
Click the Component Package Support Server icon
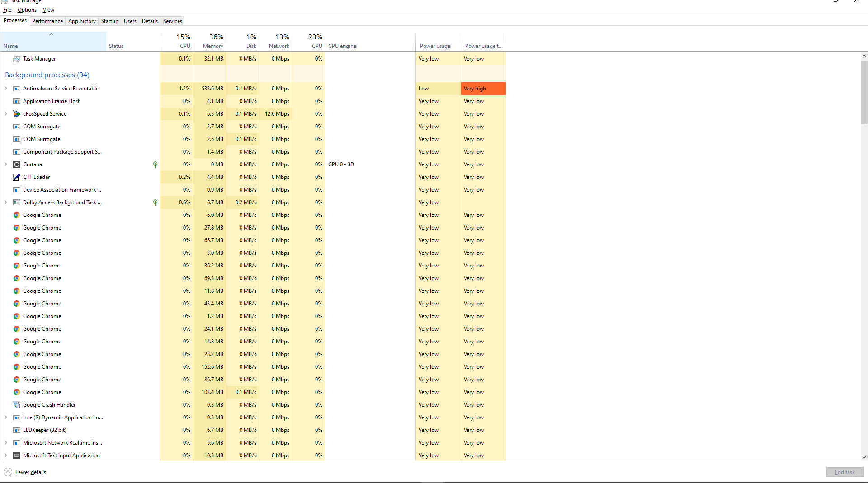click(x=17, y=152)
